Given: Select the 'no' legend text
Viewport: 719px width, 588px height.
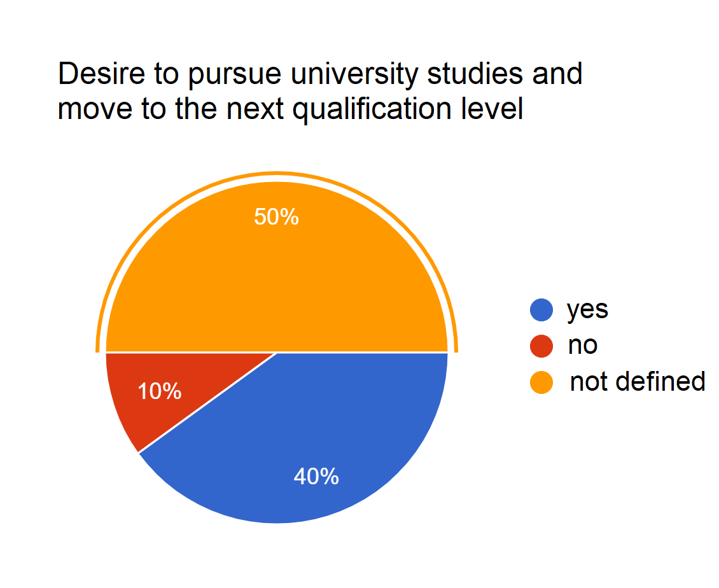Looking at the screenshot, I should click(583, 346).
